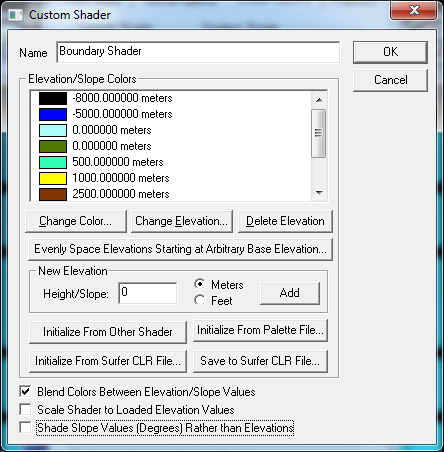444x452 pixels.
Task: Focus the Height/Slope input field
Action: 148,293
